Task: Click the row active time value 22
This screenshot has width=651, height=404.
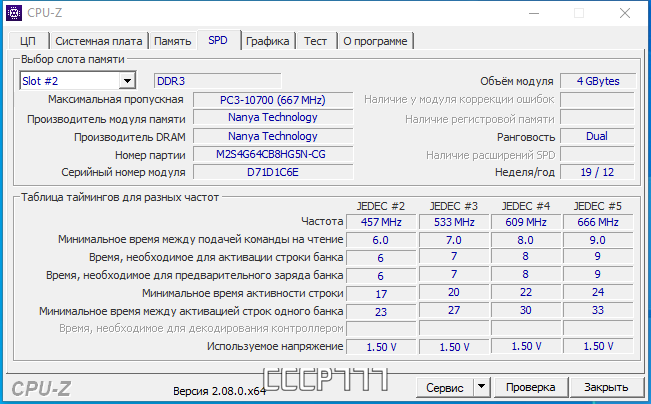Action: 526,293
